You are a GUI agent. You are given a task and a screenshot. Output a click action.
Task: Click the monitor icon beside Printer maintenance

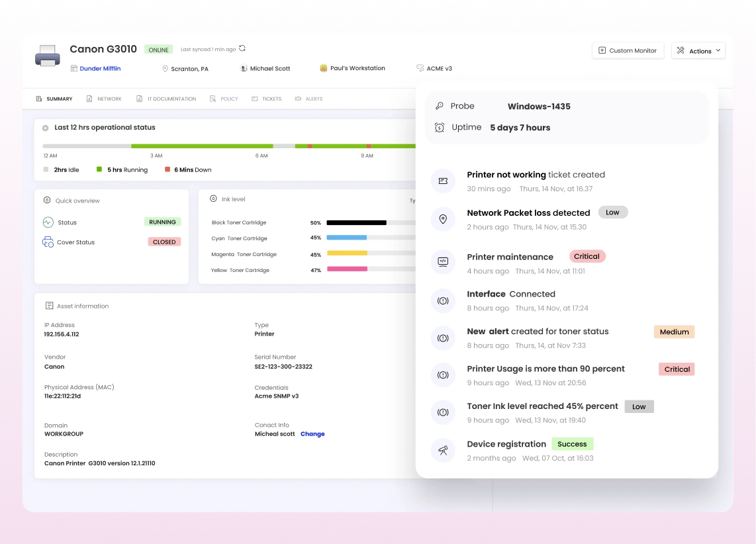pyautogui.click(x=443, y=262)
